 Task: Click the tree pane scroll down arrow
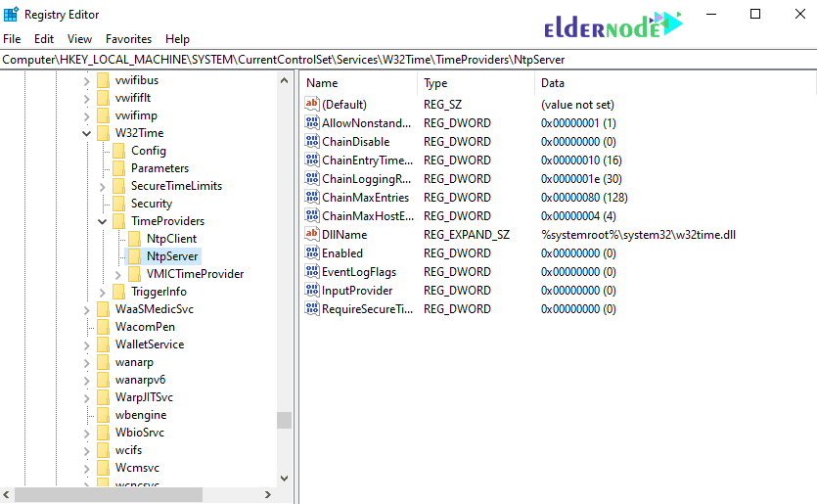(285, 479)
